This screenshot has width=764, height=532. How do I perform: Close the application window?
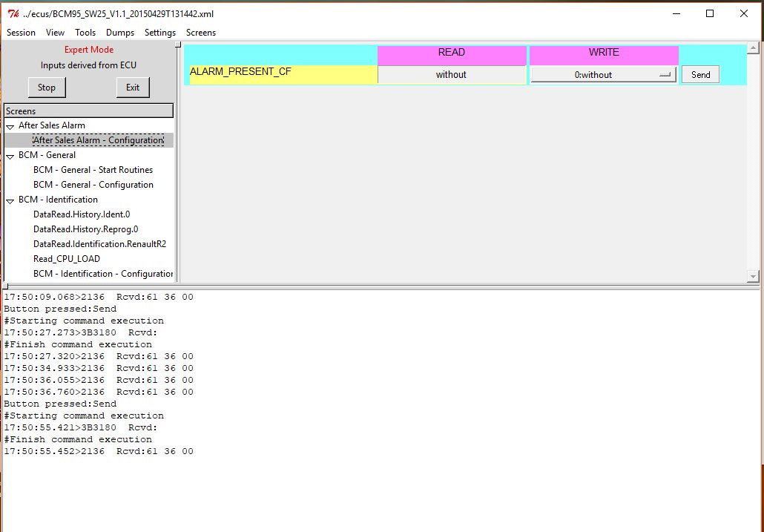click(743, 13)
